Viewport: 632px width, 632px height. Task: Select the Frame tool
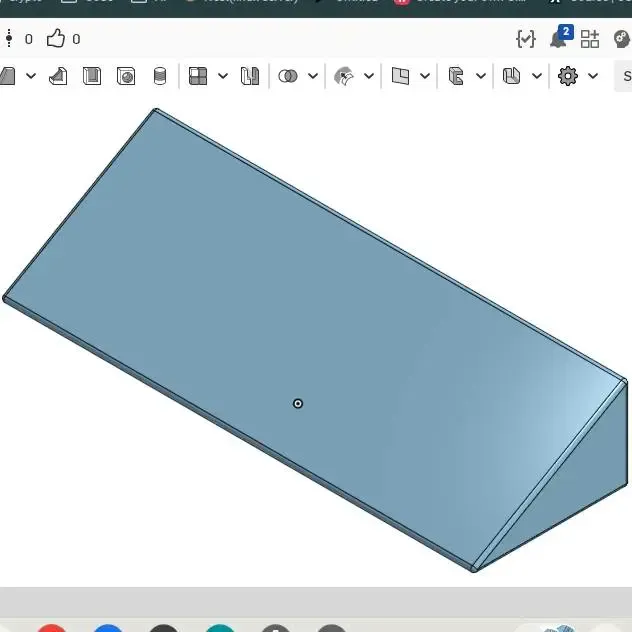tap(456, 76)
